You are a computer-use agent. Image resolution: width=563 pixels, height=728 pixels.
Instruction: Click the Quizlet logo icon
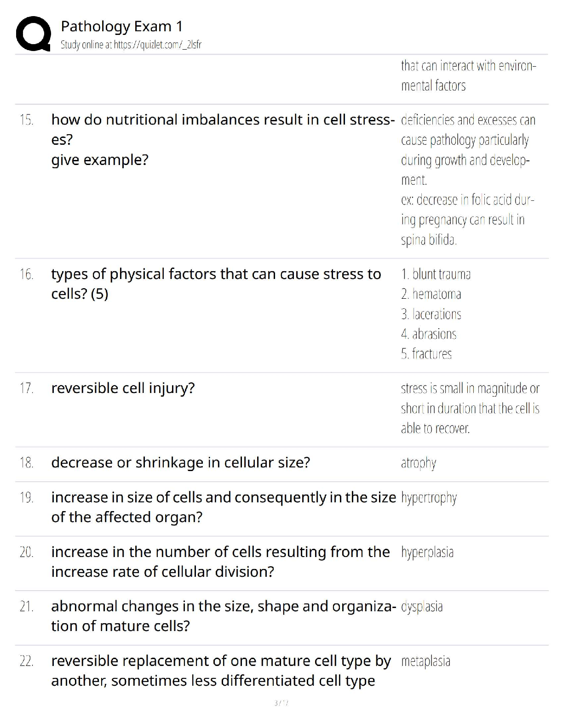pyautogui.click(x=33, y=33)
